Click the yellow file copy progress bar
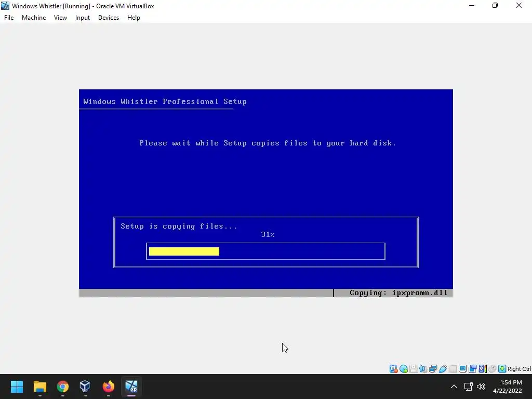 pos(184,251)
